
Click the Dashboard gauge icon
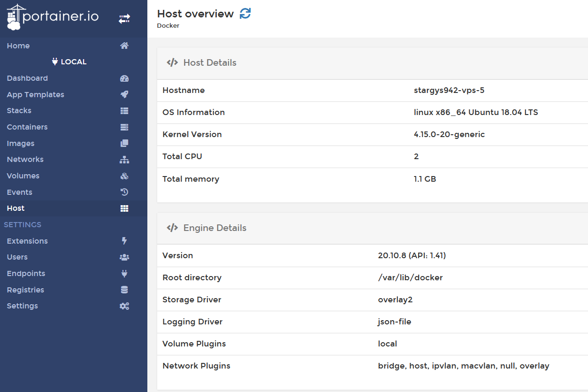[124, 78]
